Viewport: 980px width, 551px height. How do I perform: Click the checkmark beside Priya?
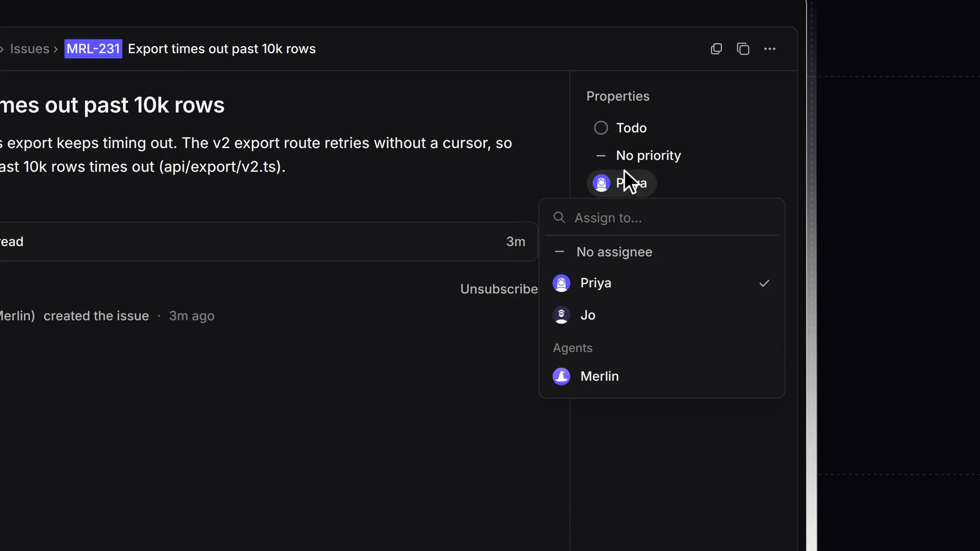coord(764,283)
